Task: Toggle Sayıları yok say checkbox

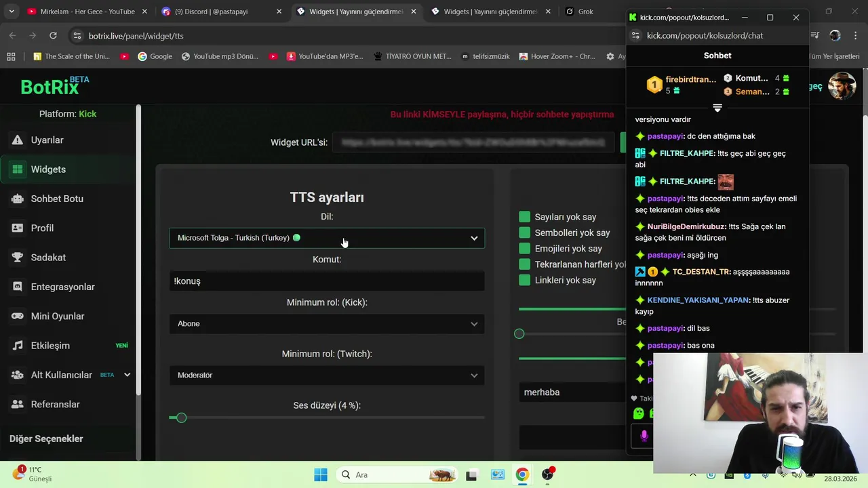Action: (524, 217)
